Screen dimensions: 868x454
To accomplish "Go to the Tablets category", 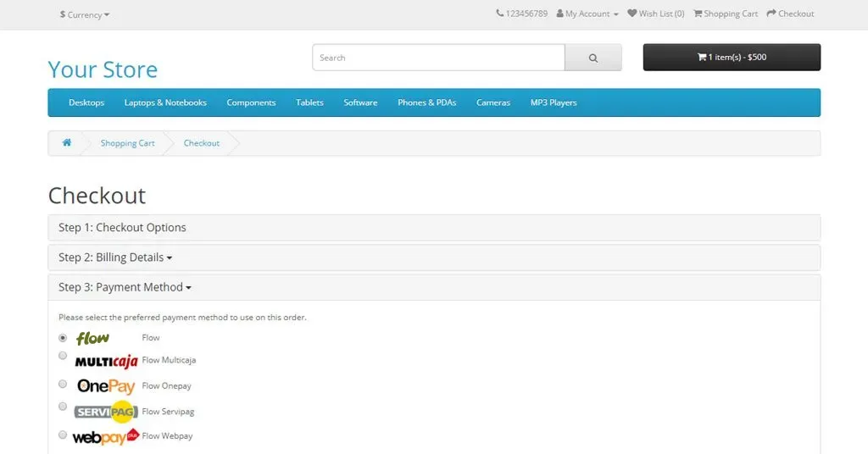I will coord(309,102).
